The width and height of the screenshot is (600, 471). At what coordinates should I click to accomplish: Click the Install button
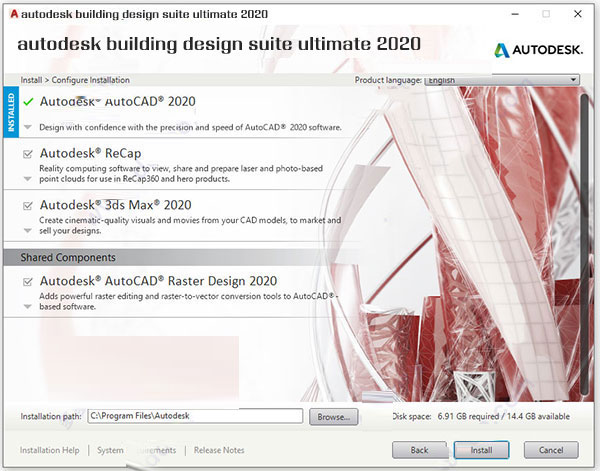481,450
